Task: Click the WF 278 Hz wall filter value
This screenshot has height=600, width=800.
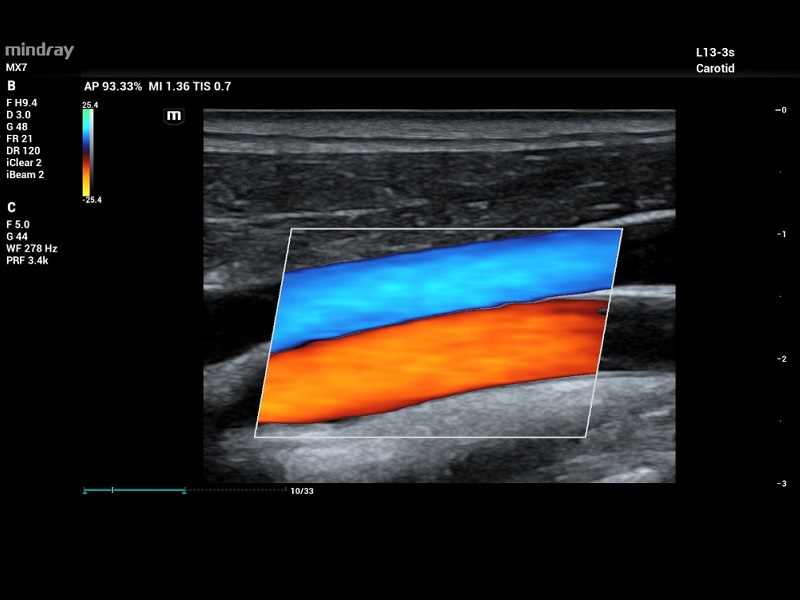Action: [x=30, y=248]
